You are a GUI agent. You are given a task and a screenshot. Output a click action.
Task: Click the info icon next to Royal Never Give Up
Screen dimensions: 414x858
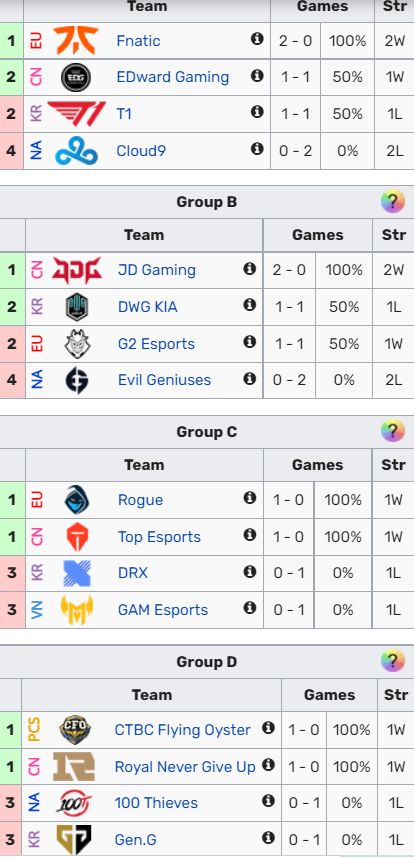point(268,764)
